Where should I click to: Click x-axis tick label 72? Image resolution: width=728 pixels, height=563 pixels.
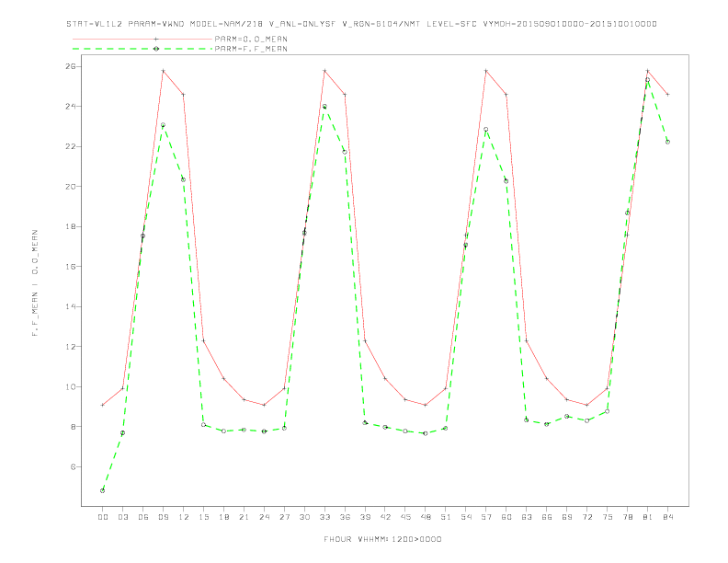(587, 517)
